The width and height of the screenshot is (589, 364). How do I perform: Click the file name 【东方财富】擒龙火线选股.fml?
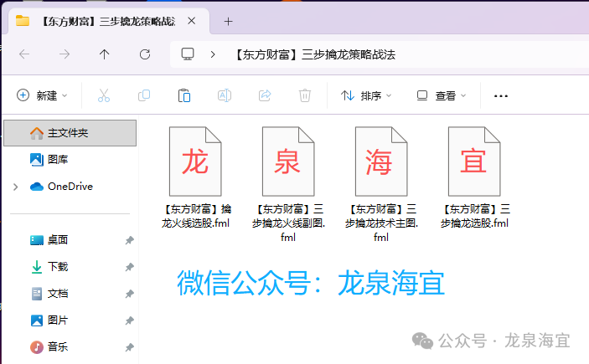pyautogui.click(x=196, y=216)
